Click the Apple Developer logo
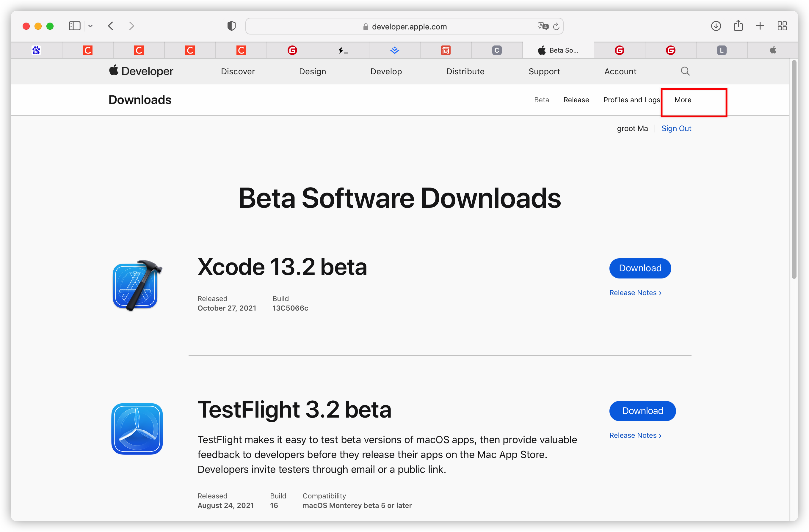Image resolution: width=809 pixels, height=532 pixels. [141, 71]
